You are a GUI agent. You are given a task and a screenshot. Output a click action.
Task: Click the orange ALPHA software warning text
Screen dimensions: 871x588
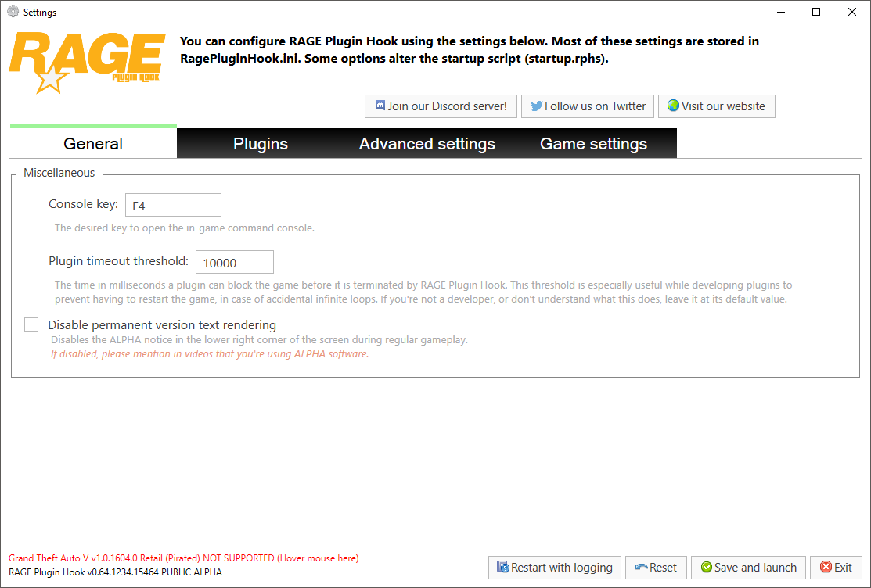210,353
